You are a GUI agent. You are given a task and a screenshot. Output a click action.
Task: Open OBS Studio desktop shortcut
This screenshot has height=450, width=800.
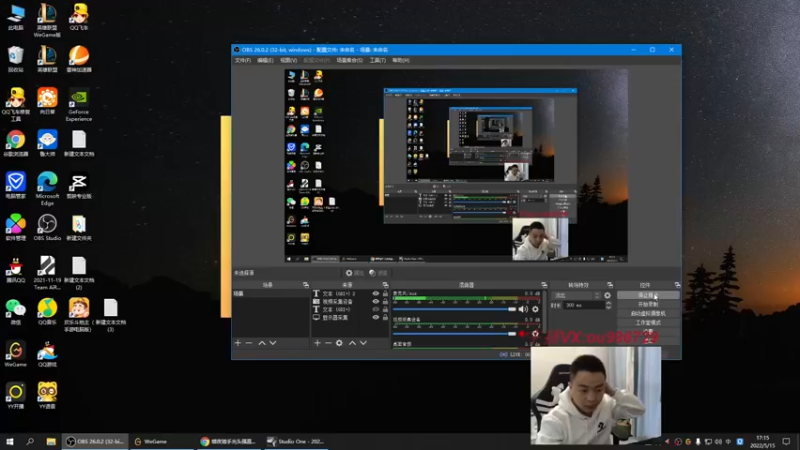click(47, 228)
